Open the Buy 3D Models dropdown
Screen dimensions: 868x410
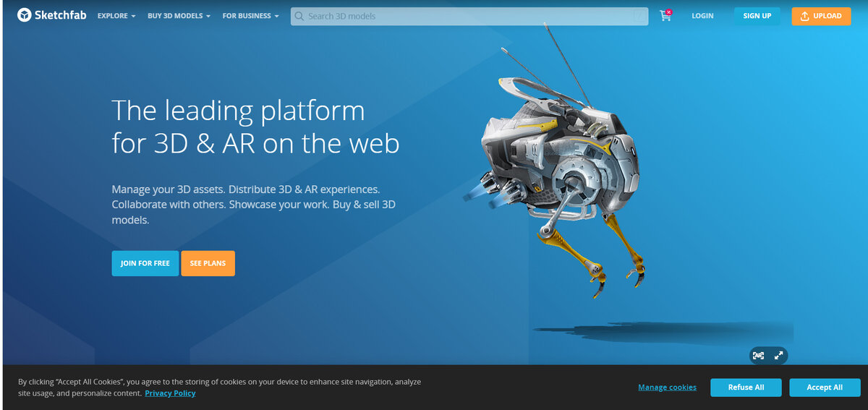click(179, 16)
